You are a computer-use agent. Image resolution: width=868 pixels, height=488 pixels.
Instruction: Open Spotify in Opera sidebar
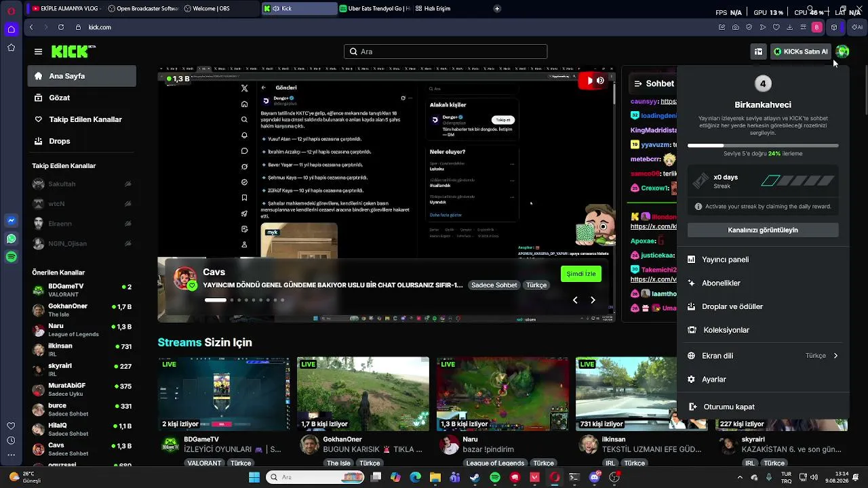(11, 257)
